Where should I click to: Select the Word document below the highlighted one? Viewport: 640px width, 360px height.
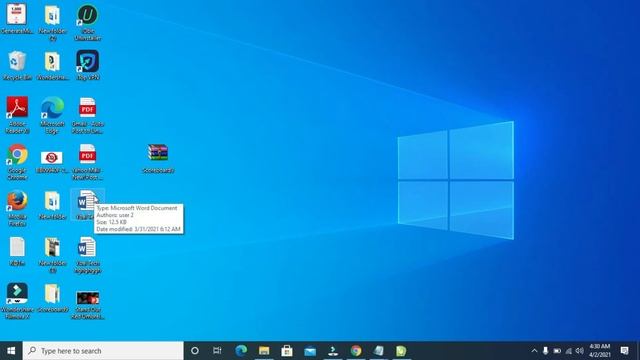tap(87, 248)
